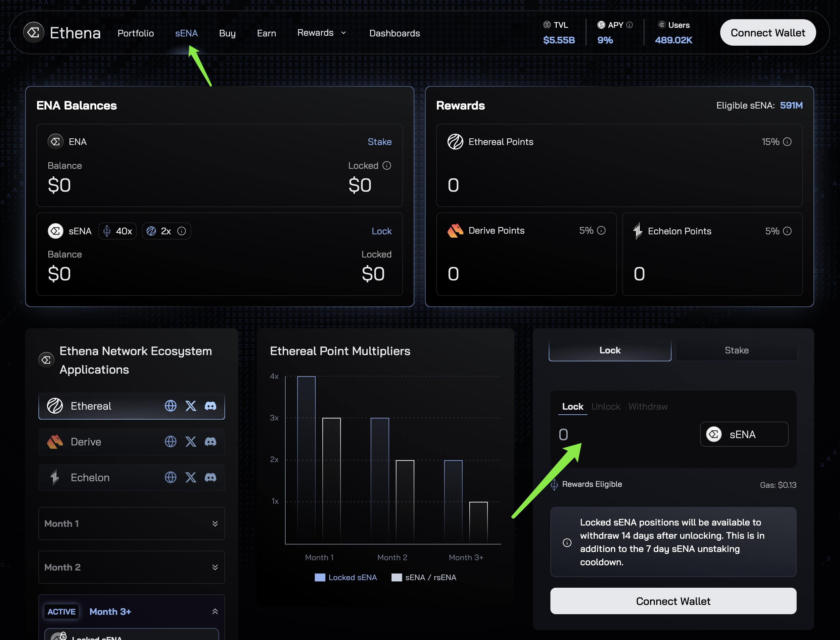The image size is (840, 640).
Task: Switch to the large Stake tab
Action: 736,350
